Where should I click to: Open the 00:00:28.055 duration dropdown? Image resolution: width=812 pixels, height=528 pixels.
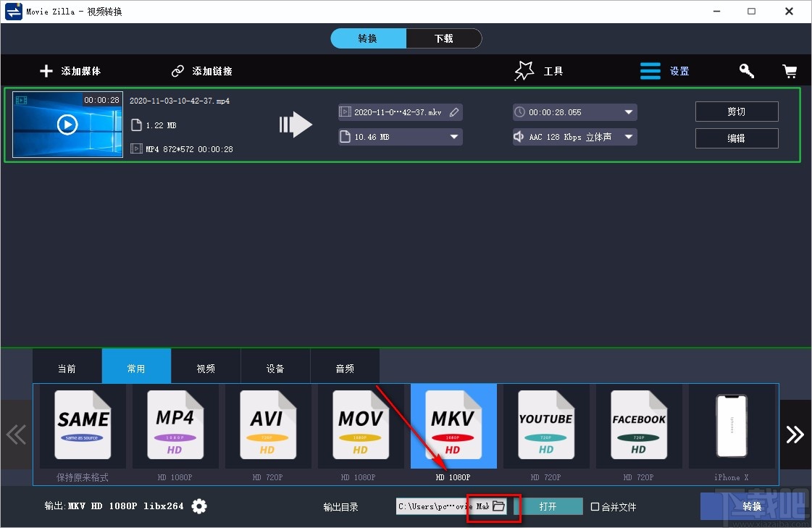629,112
